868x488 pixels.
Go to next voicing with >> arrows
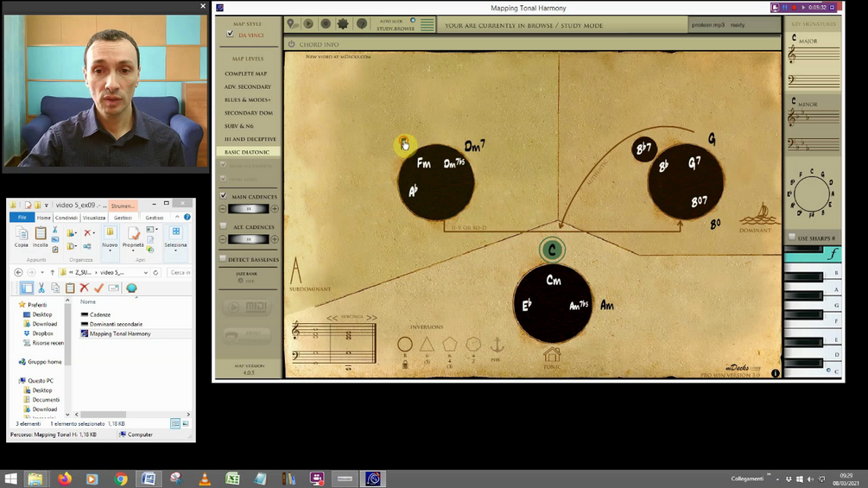tap(371, 318)
